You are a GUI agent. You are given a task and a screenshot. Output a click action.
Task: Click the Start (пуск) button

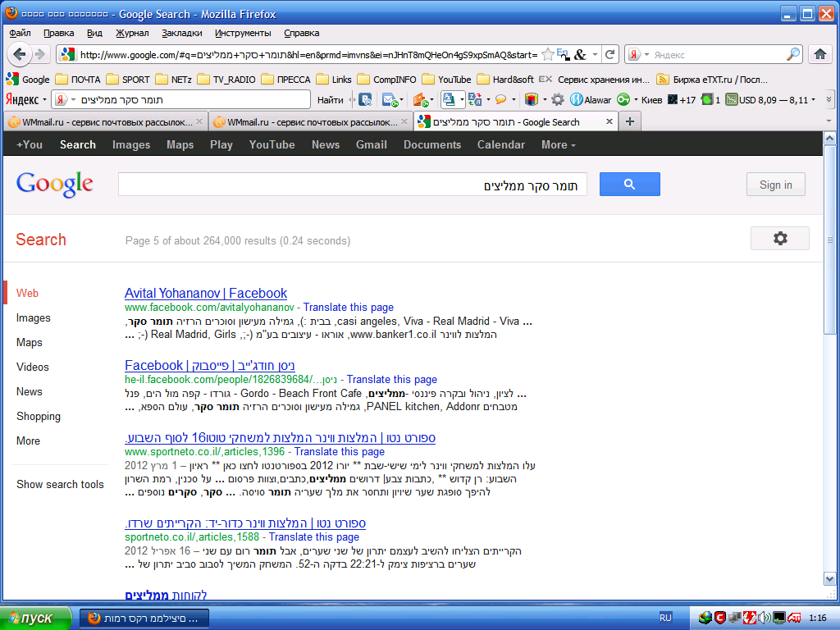click(35, 618)
